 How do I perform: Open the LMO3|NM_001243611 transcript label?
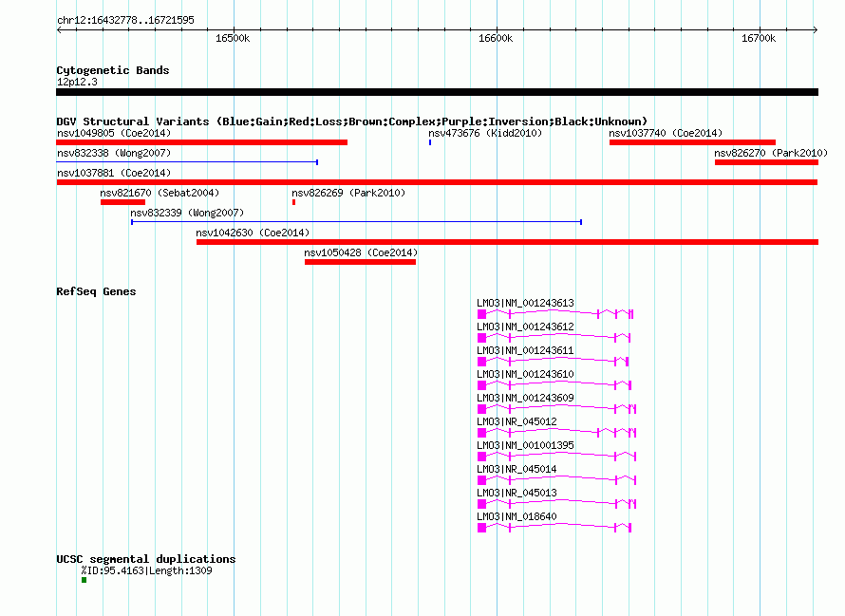(525, 350)
